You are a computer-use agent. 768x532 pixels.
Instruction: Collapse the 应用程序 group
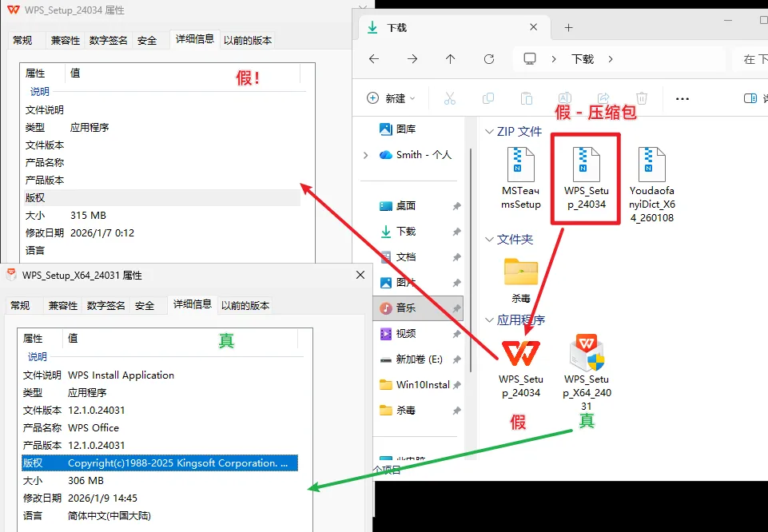[x=489, y=320]
